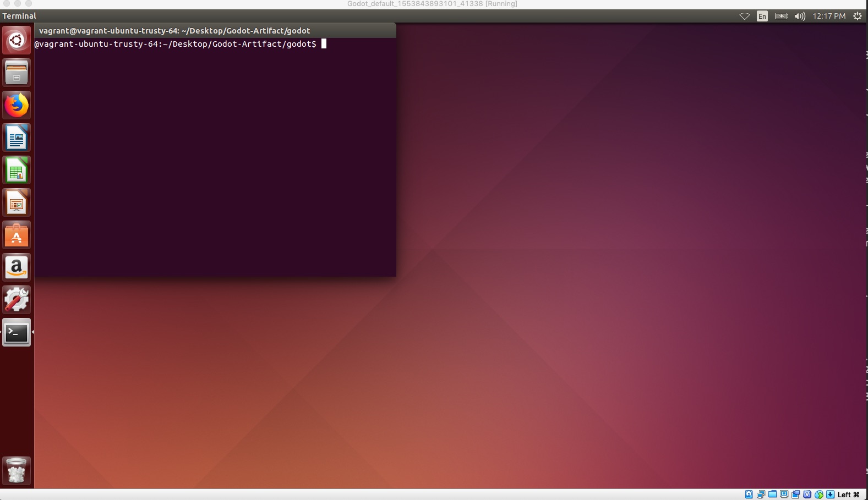868x500 pixels.
Task: Click the VirtualBox display settings icon
Action: pos(784,494)
